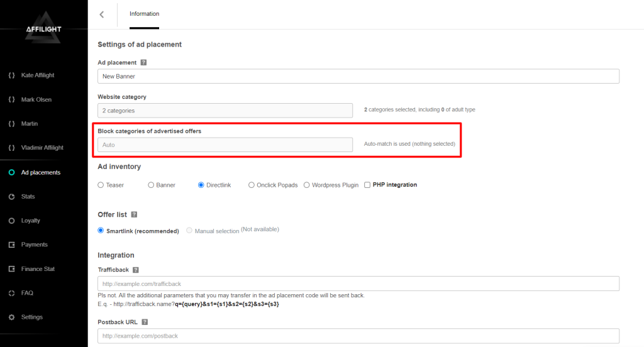Click help icon beside Ad placement label
This screenshot has width=644, height=347.
(143, 62)
